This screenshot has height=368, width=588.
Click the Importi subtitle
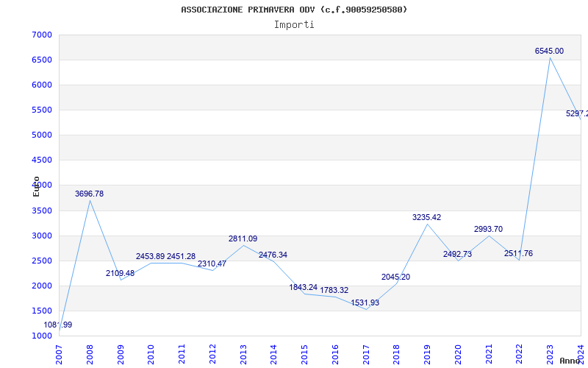(294, 25)
